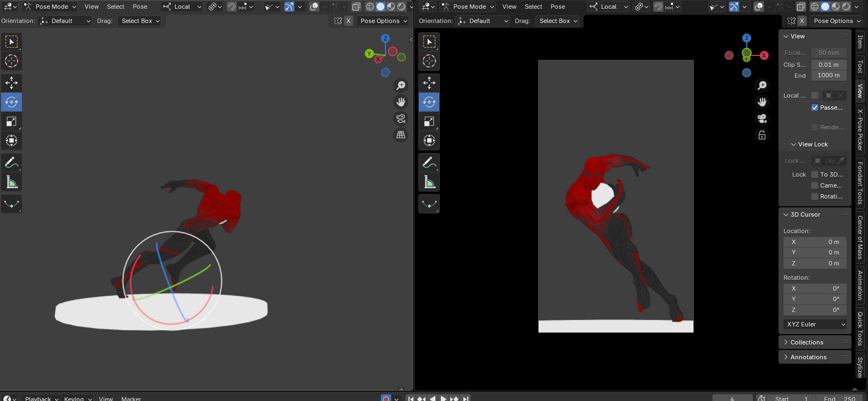Viewport: 868px width, 401px height.
Task: Open the Animation sidebar tab
Action: pyautogui.click(x=860, y=285)
